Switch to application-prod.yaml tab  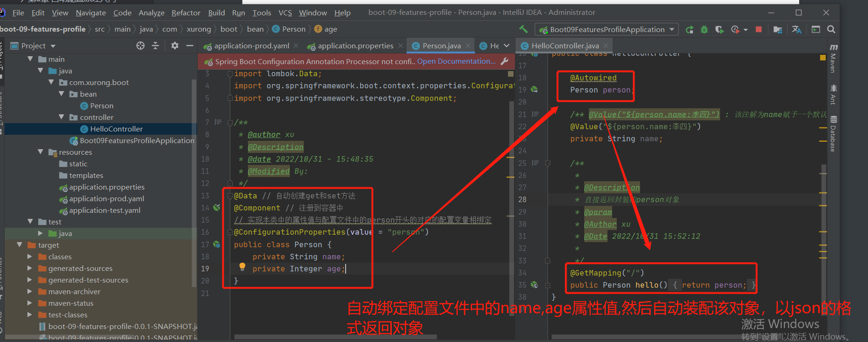tap(252, 46)
